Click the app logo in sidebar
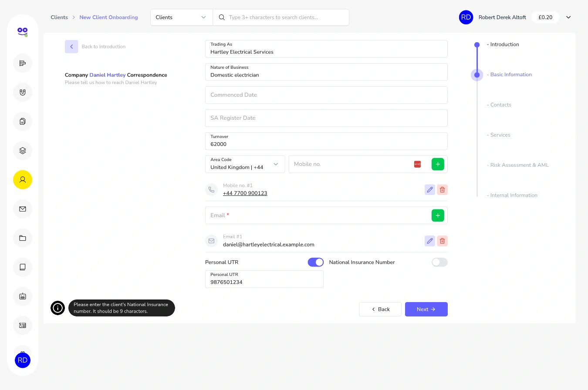 point(23,31)
